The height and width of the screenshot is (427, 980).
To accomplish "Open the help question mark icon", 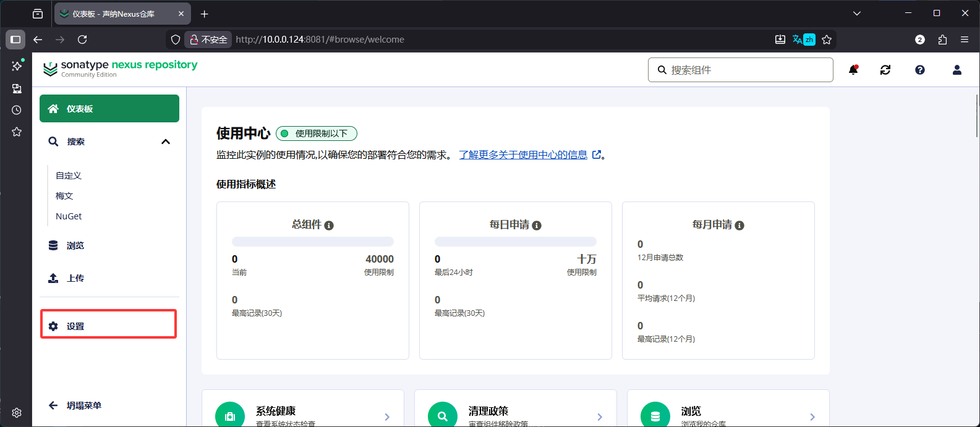I will (920, 70).
